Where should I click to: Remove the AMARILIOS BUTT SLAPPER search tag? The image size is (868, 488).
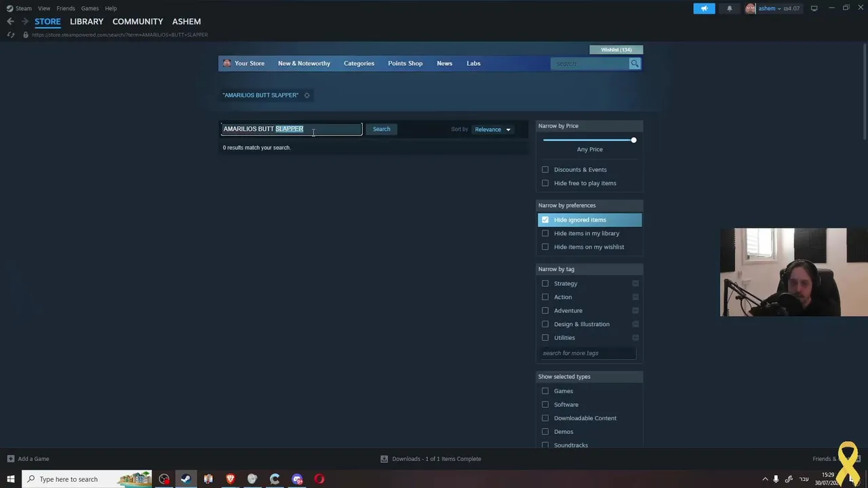pyautogui.click(x=307, y=96)
